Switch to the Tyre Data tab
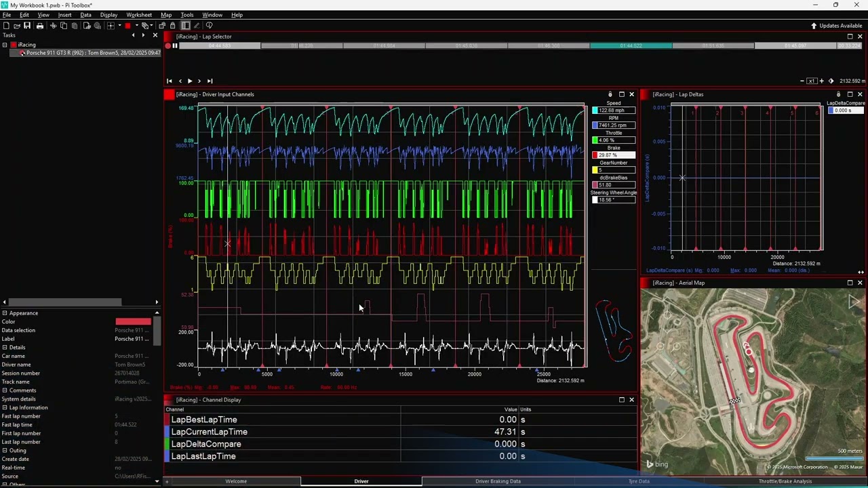868x488 pixels. [x=639, y=481]
